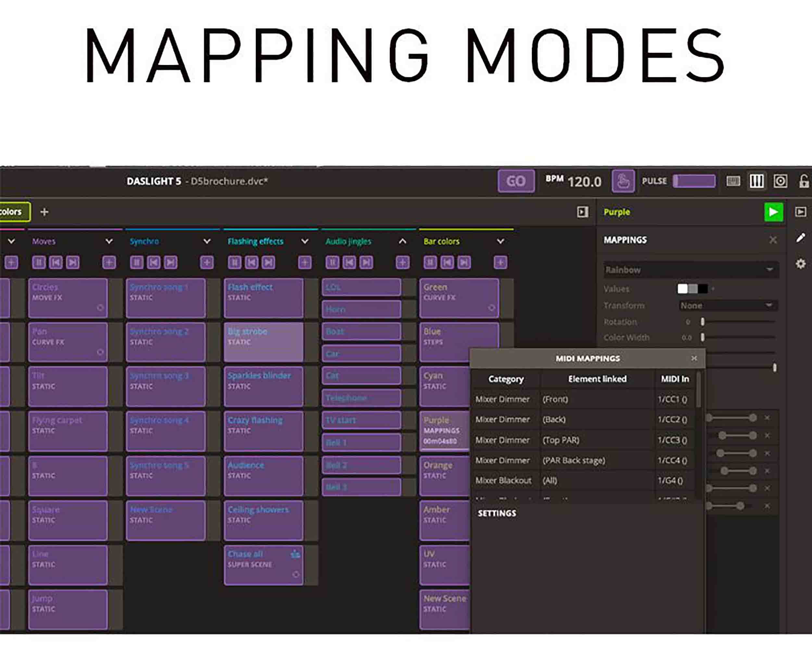Expand the Moves group chevron
The width and height of the screenshot is (812, 672).
pyautogui.click(x=109, y=241)
